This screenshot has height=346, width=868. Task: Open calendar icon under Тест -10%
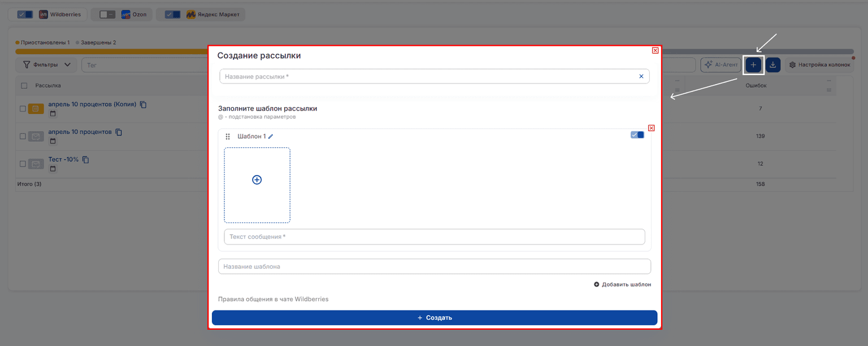(53, 169)
